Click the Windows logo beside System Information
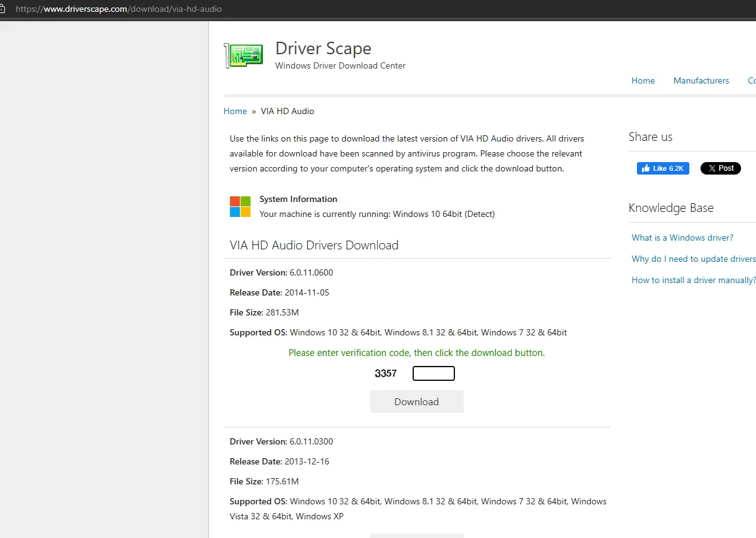 pyautogui.click(x=240, y=206)
